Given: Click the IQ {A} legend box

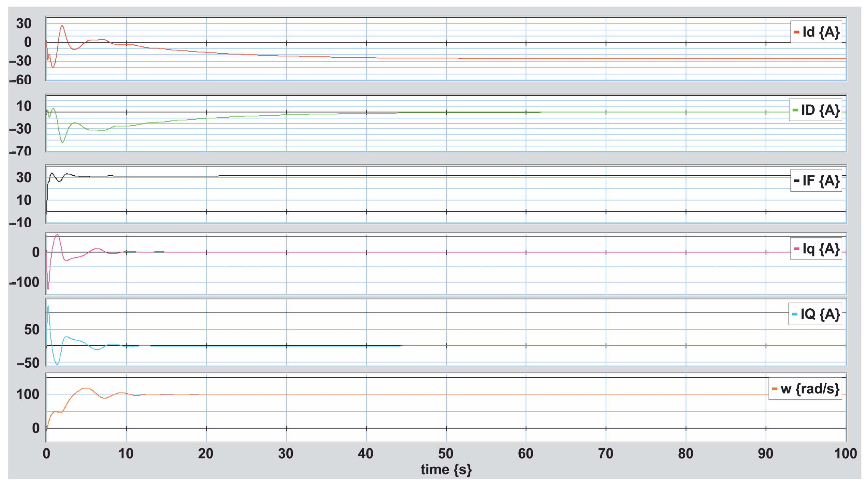Looking at the screenshot, I should (x=815, y=314).
